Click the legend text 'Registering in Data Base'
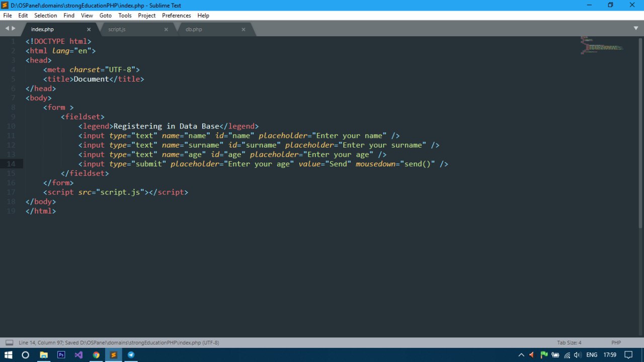 click(x=167, y=126)
